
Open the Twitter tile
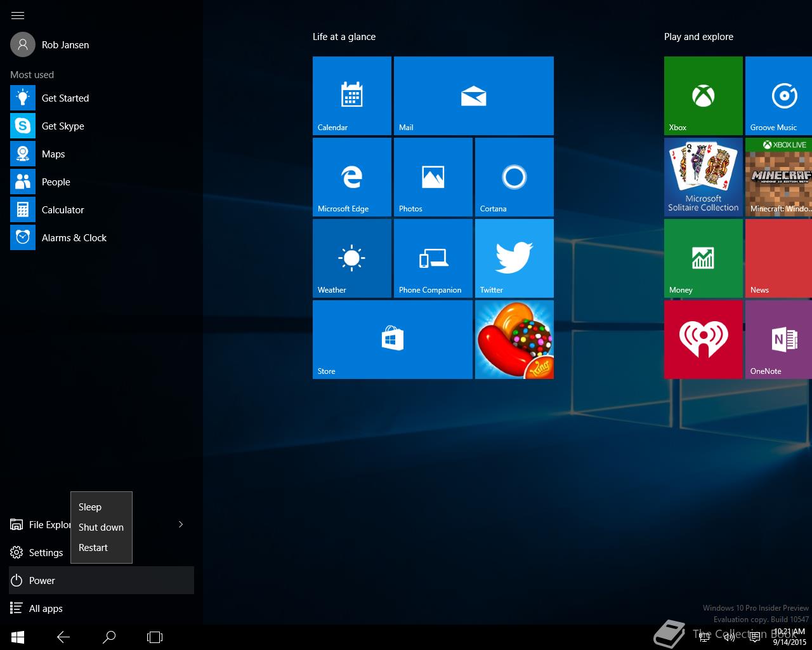coord(514,258)
